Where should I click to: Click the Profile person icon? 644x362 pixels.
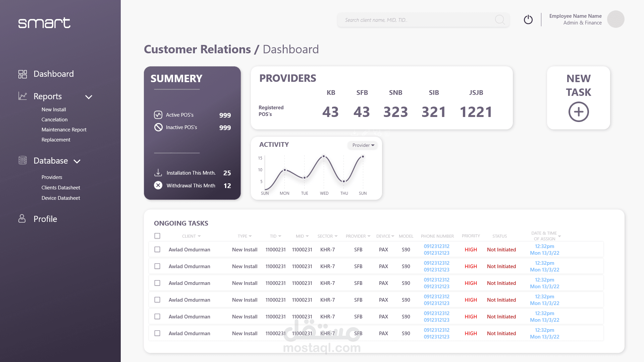click(x=22, y=219)
